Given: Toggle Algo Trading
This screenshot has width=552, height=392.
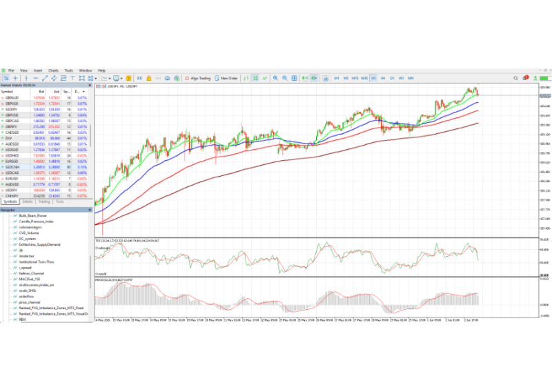Looking at the screenshot, I should tap(198, 78).
